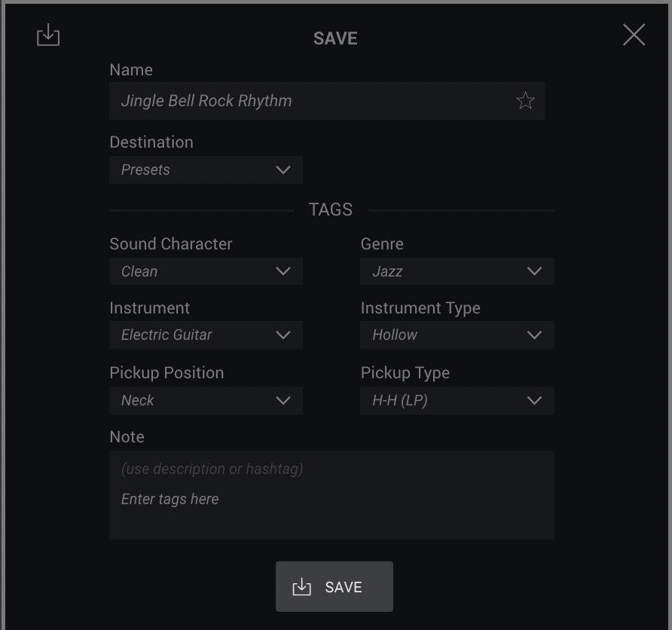
Task: Open Instrument dropdown showing Electric Guitar
Action: [x=206, y=335]
